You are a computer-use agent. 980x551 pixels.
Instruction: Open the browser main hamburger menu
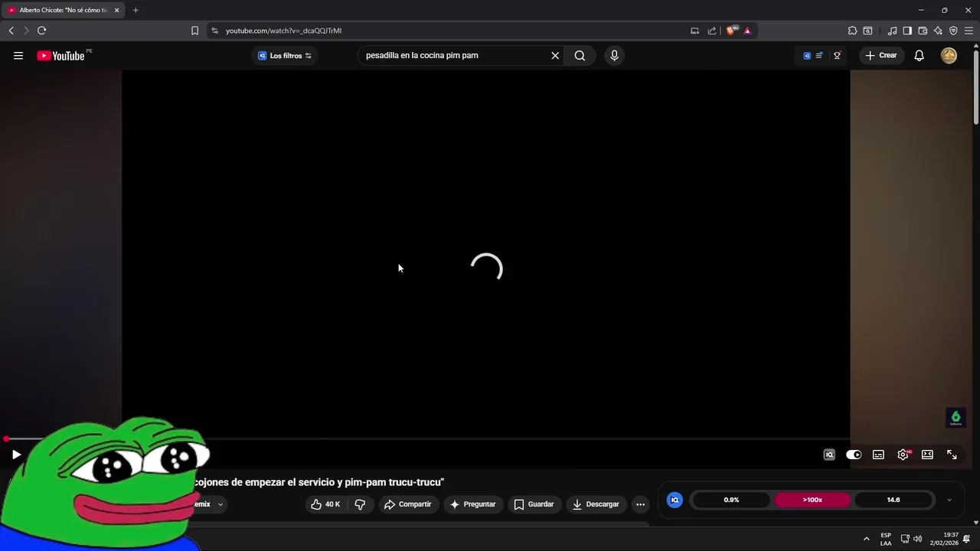click(x=969, y=31)
